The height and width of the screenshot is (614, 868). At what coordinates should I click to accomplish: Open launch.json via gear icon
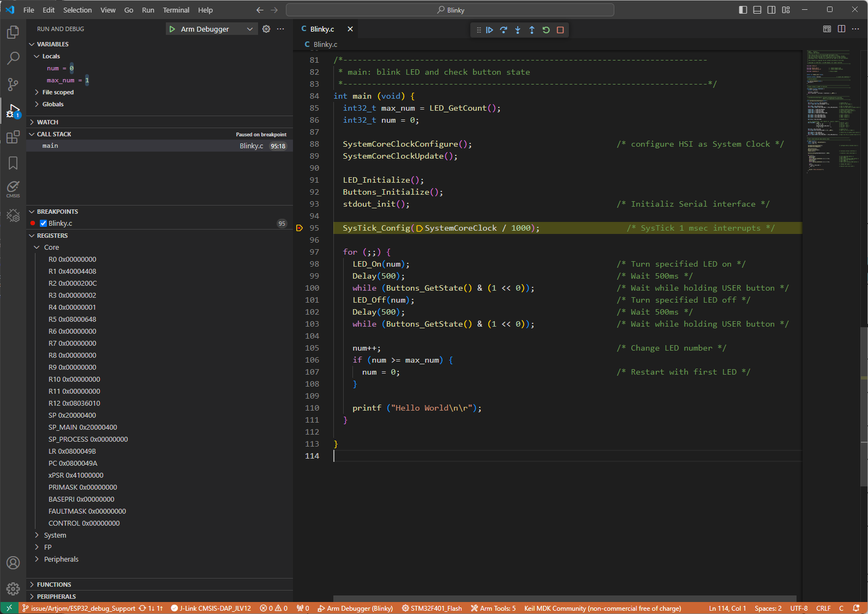point(266,29)
